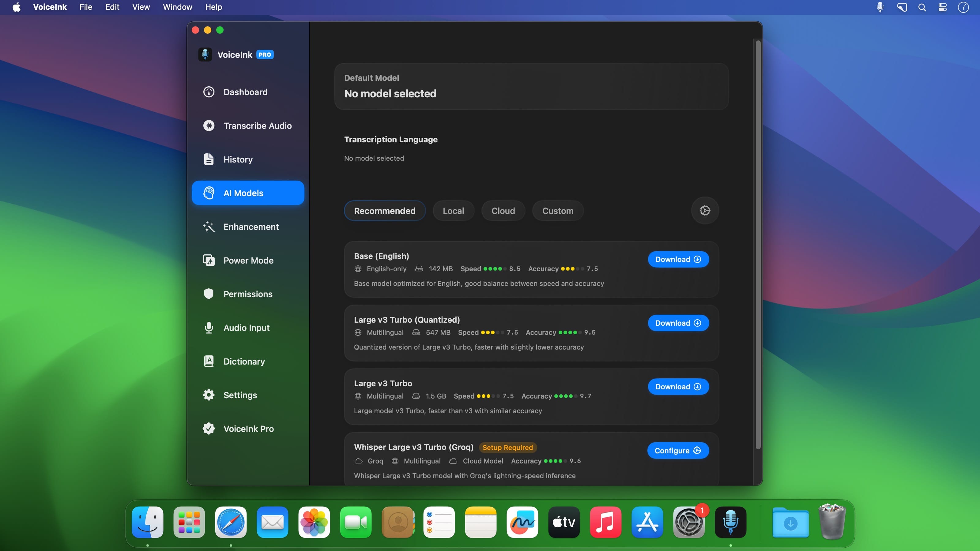Click model settings gear beside filter tabs
This screenshot has height=551, width=980.
(705, 211)
